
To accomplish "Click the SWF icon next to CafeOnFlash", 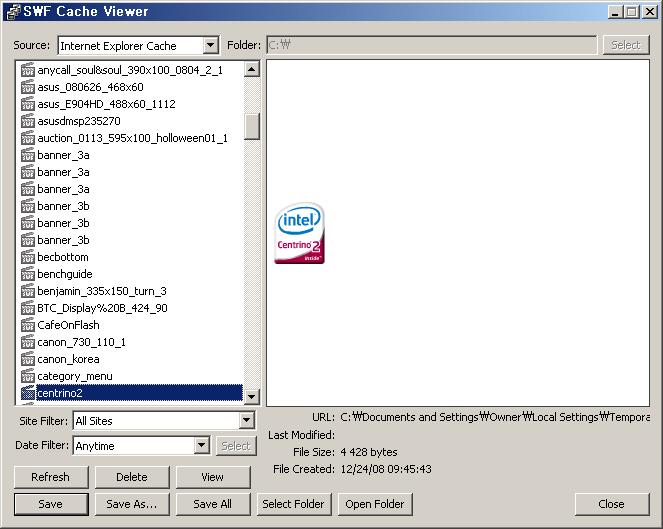I will pyautogui.click(x=27, y=325).
